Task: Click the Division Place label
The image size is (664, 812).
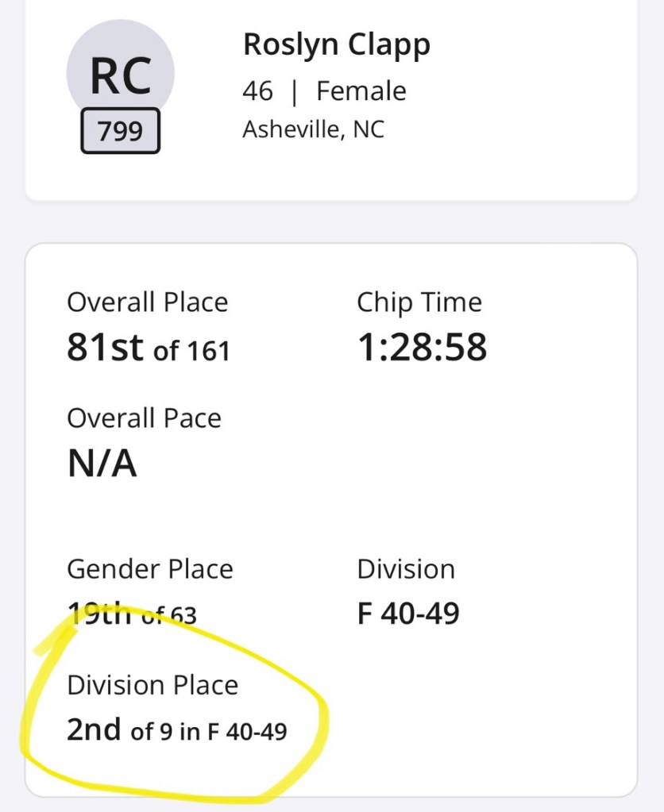Action: click(x=152, y=685)
